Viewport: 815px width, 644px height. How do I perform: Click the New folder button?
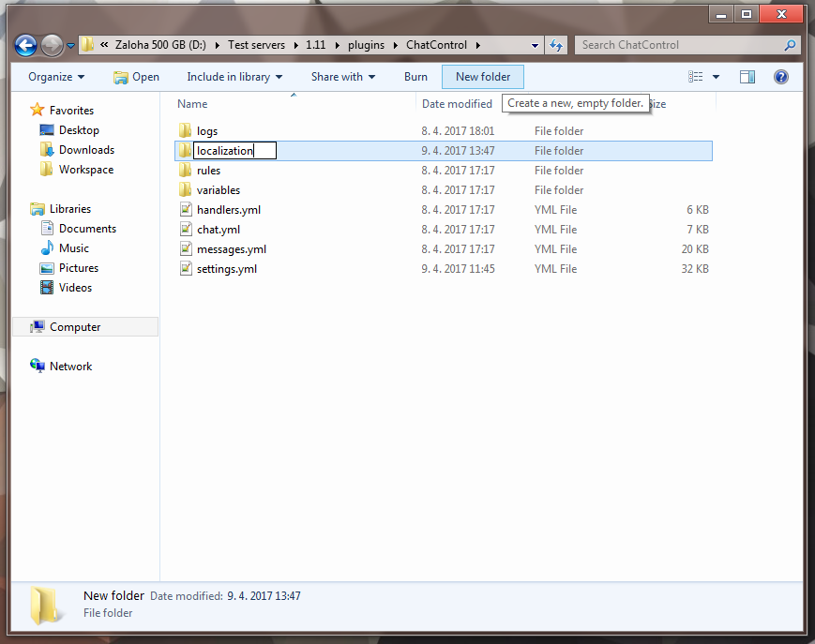(x=482, y=77)
